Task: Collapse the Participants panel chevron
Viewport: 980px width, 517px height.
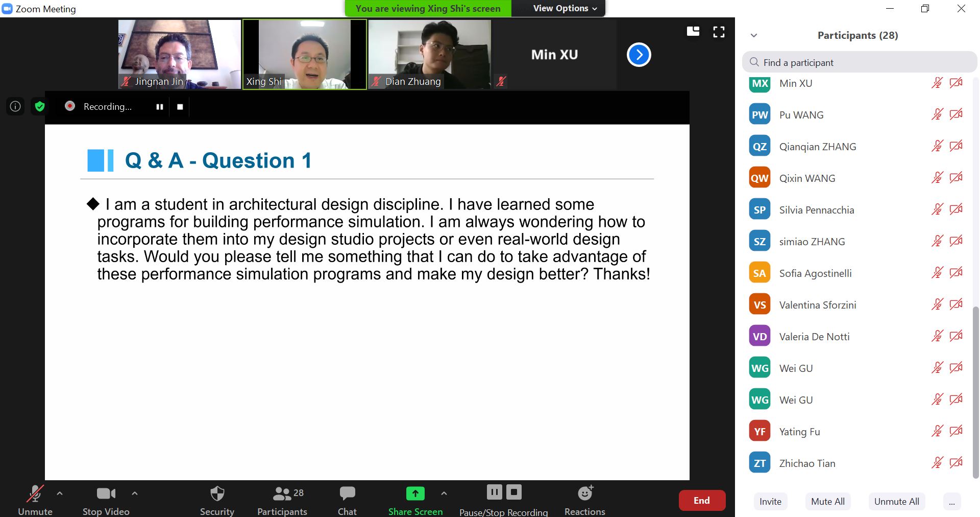Action: pyautogui.click(x=754, y=35)
